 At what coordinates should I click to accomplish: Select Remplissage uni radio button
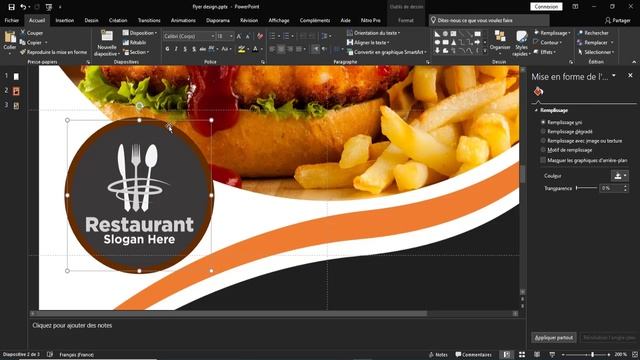pyautogui.click(x=543, y=122)
